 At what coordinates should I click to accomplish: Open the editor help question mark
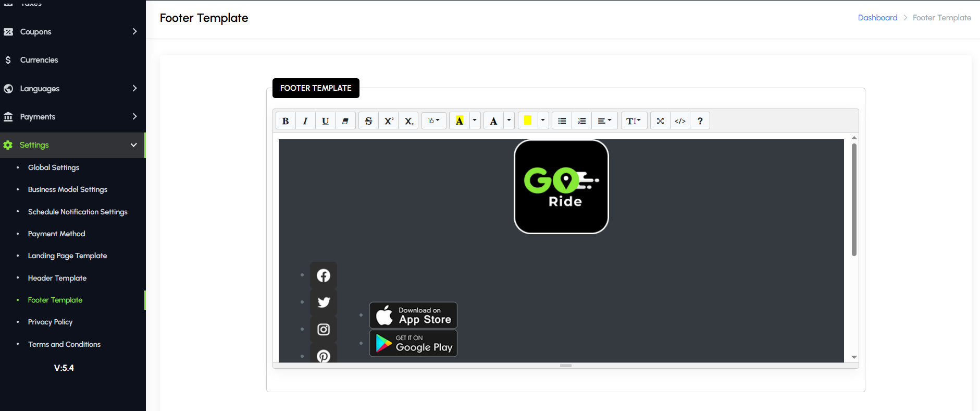click(x=700, y=121)
